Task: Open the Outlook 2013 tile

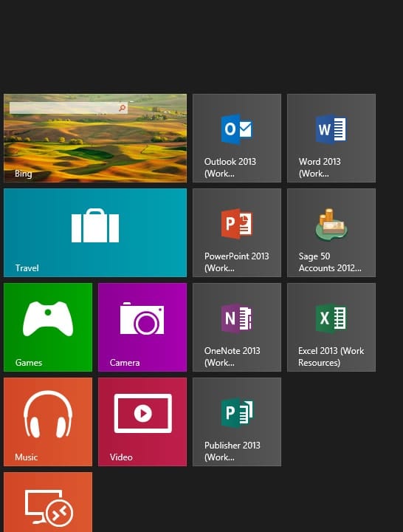Action: click(x=237, y=138)
